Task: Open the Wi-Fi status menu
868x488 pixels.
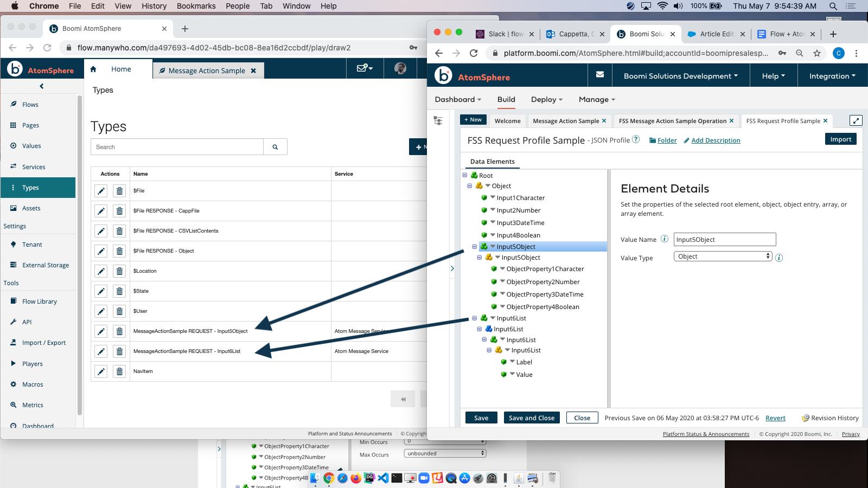Action: (662, 6)
